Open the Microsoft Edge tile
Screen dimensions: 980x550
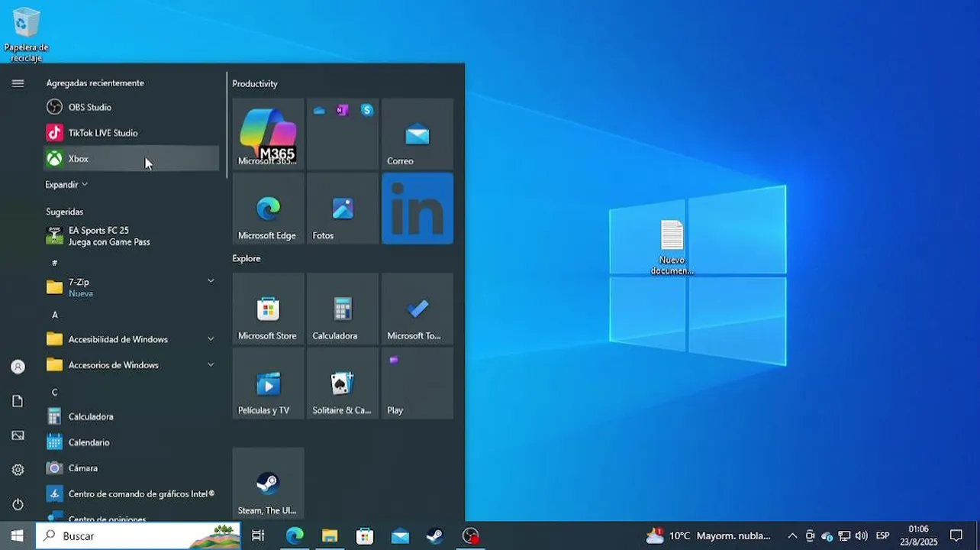click(x=268, y=209)
